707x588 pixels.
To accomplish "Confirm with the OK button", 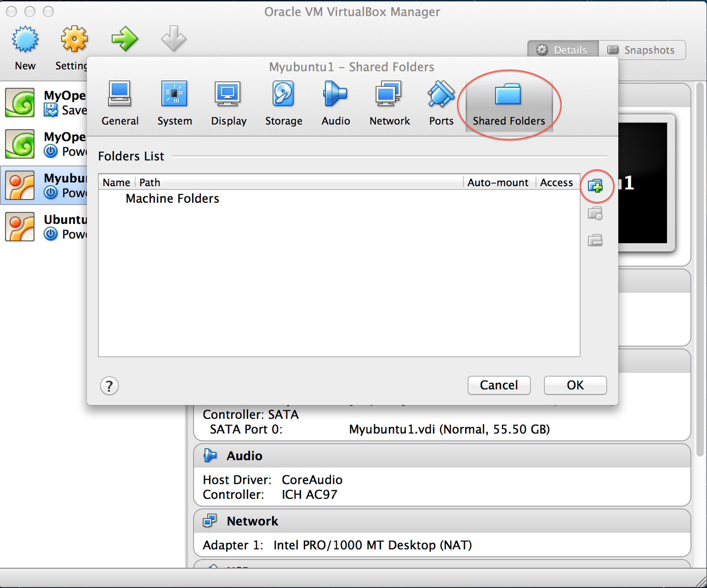I will pyautogui.click(x=575, y=385).
